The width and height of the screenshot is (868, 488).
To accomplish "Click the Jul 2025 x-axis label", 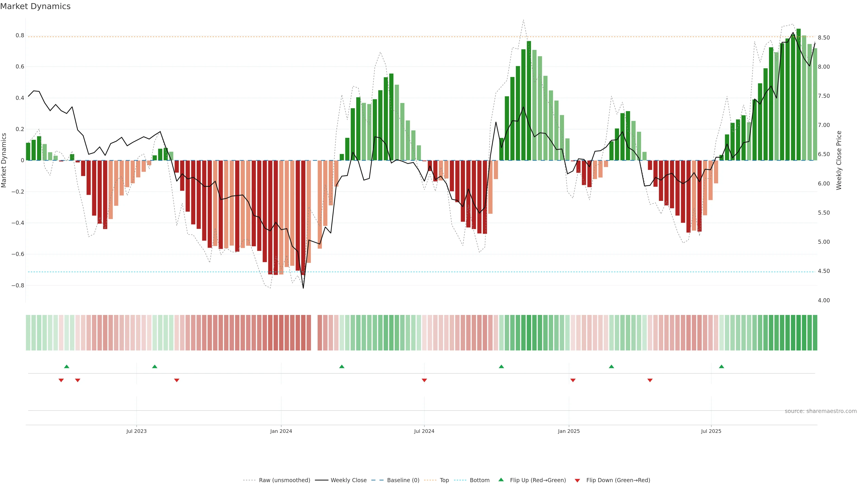I will point(711,431).
